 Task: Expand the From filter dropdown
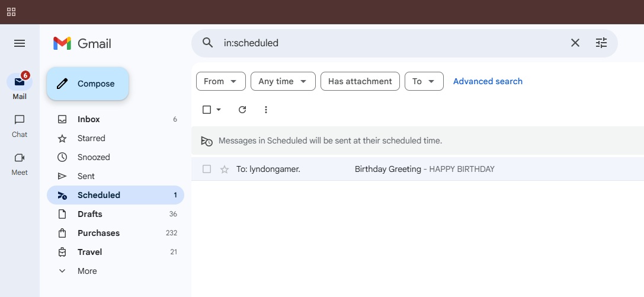coord(220,81)
